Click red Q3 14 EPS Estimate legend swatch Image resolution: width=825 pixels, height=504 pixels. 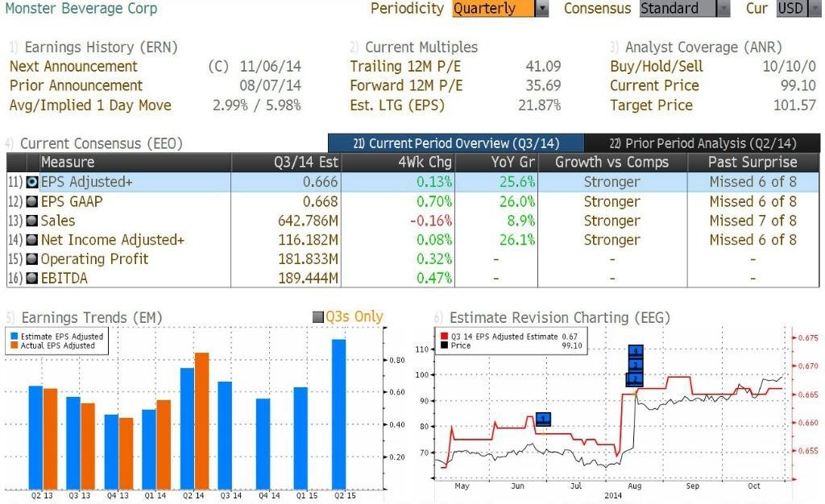[x=444, y=337]
